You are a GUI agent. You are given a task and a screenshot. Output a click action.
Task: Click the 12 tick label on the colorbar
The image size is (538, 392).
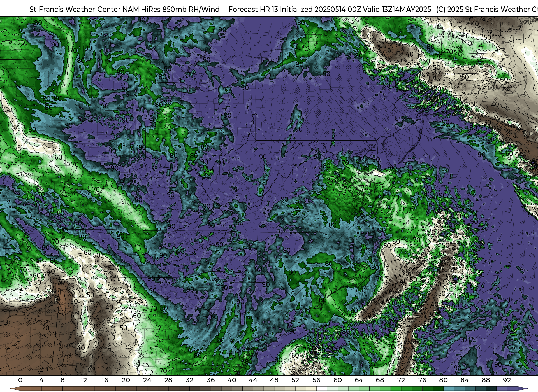coord(84,380)
